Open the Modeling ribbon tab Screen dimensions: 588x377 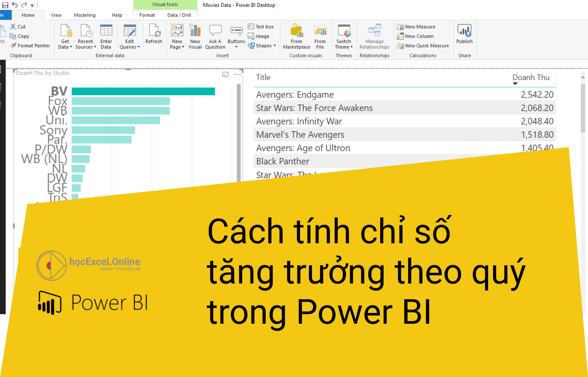click(x=85, y=15)
